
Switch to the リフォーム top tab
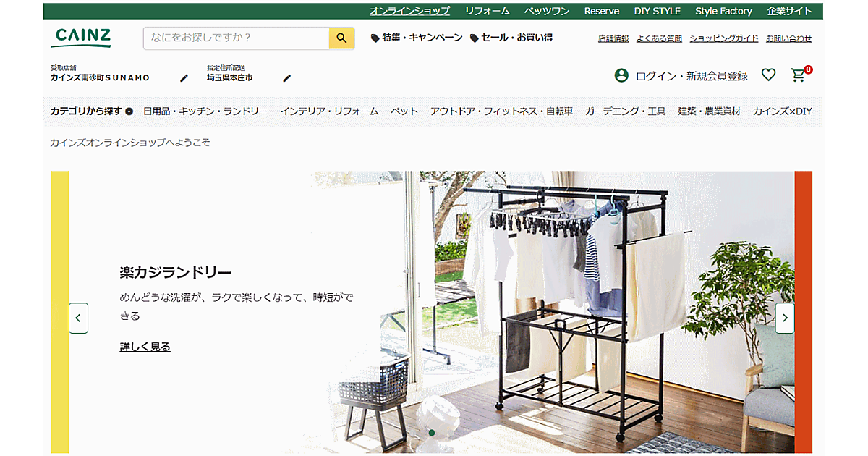[x=487, y=11]
